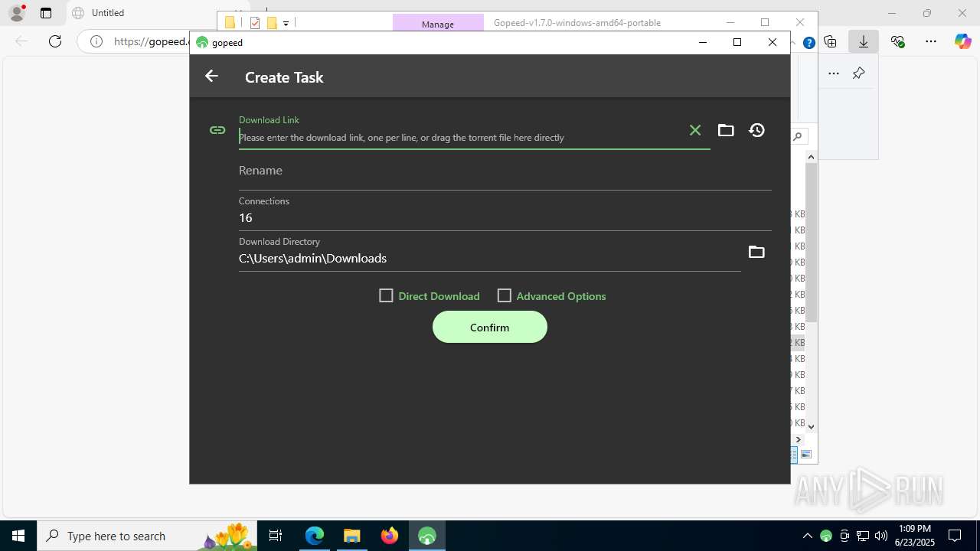Click the Edge address bar URL
Screen dimensions: 980x551
[x=150, y=41]
